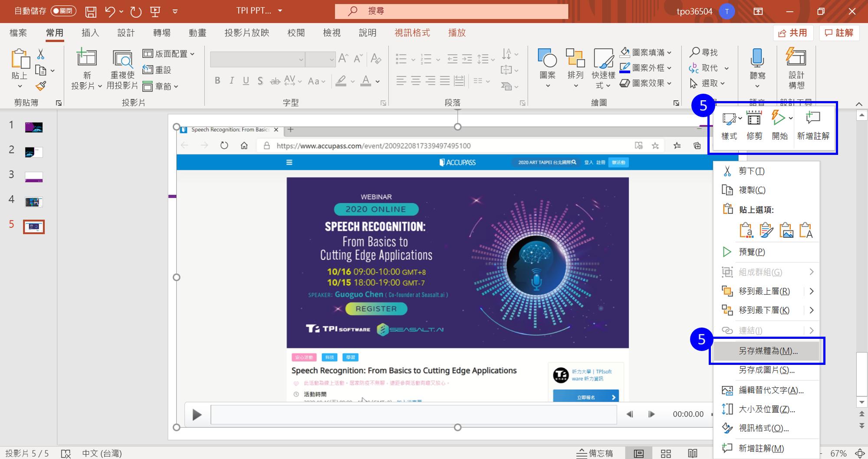The width and height of the screenshot is (868, 459).
Task: Open the font name combo box
Action: coord(257,59)
